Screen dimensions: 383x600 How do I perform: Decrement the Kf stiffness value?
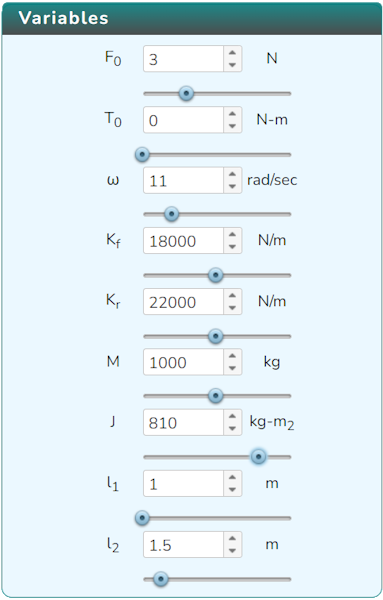[x=232, y=247]
